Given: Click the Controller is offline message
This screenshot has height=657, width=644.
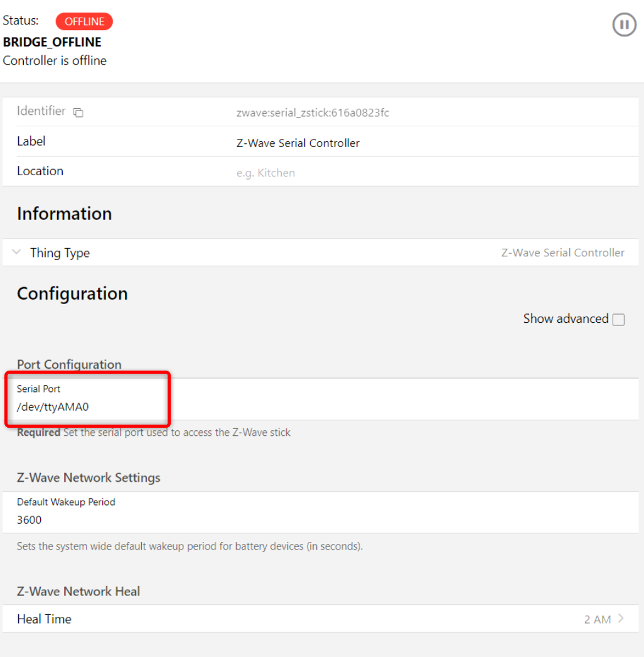Looking at the screenshot, I should click(55, 61).
